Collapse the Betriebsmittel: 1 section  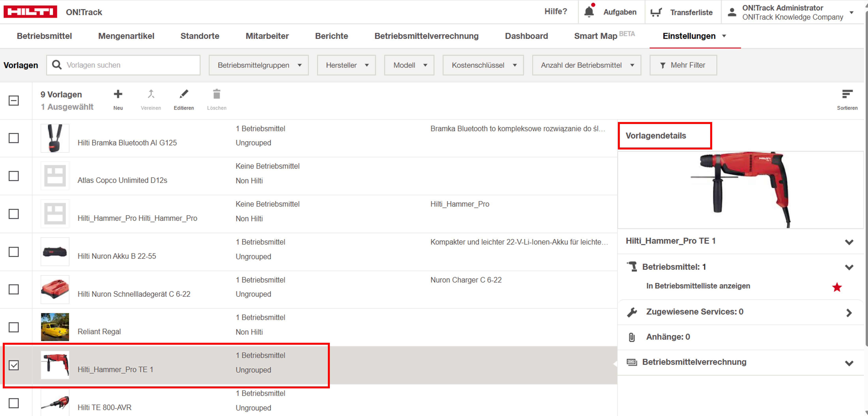[x=849, y=267]
